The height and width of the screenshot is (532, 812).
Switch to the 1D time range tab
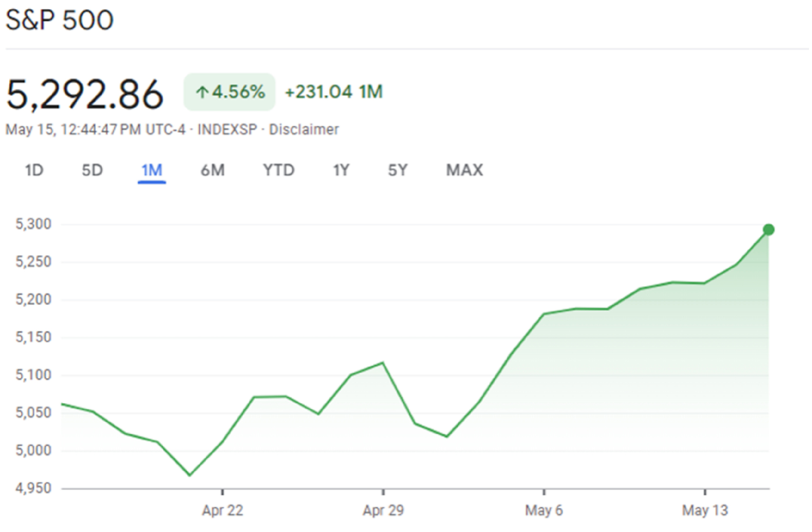point(34,170)
